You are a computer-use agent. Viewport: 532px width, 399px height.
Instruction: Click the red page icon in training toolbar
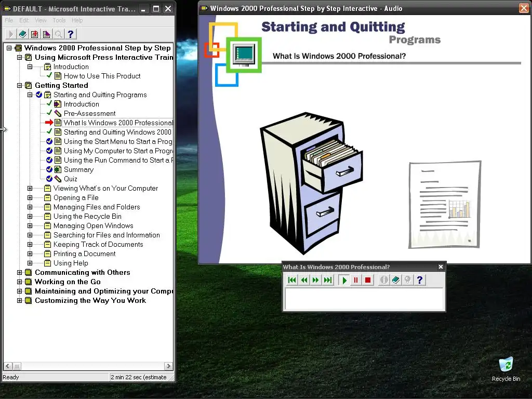coord(35,34)
